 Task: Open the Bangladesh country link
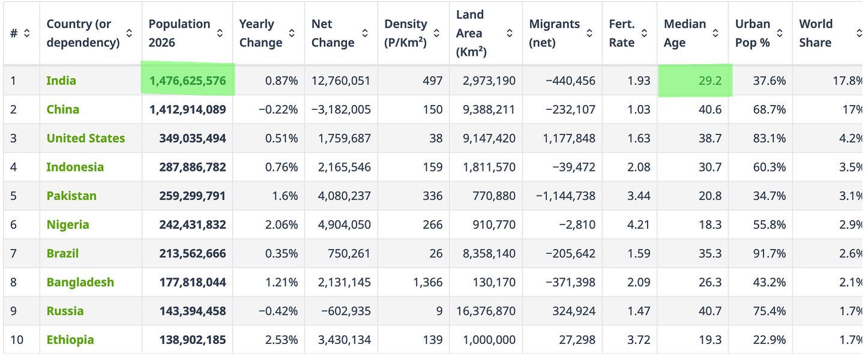(80, 282)
